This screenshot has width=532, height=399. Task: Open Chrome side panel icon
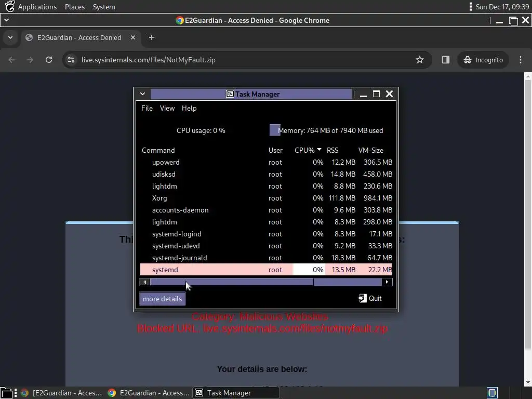pyautogui.click(x=445, y=60)
